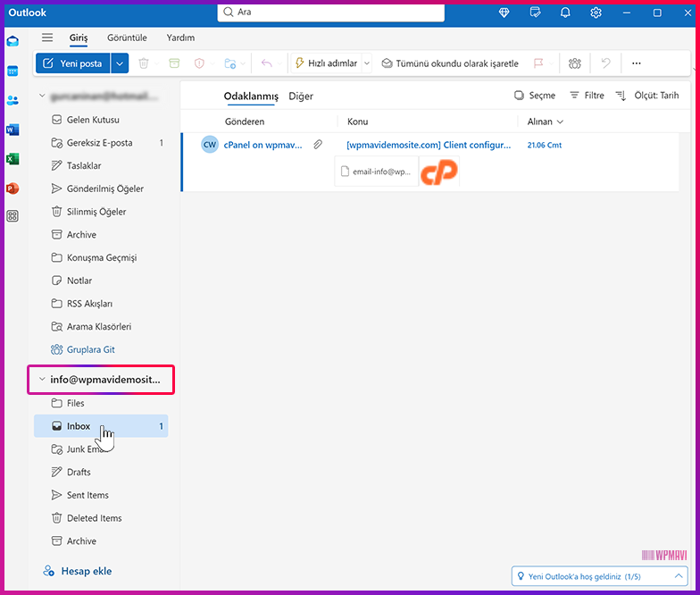Click the Flag icon in toolbar

pyautogui.click(x=538, y=63)
